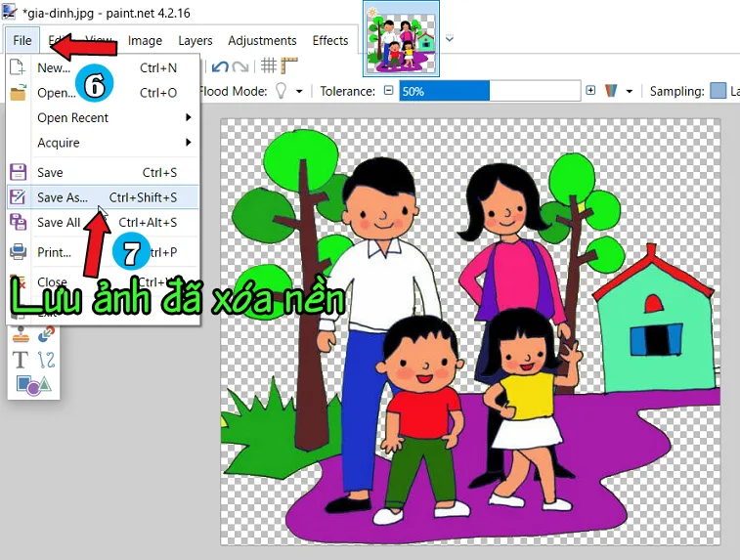The image size is (740, 560).
Task: Click the Save floppy disk icon
Action: point(18,172)
